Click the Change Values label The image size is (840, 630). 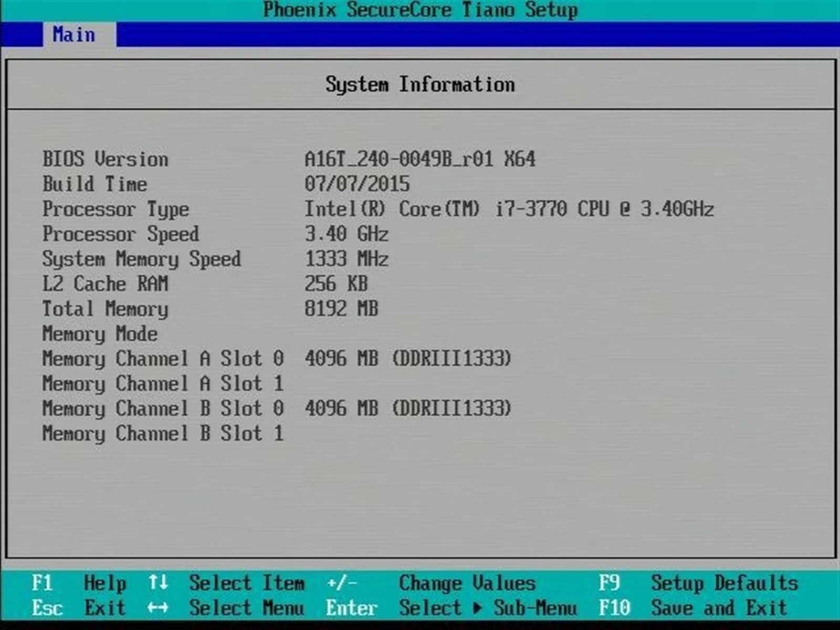467,583
